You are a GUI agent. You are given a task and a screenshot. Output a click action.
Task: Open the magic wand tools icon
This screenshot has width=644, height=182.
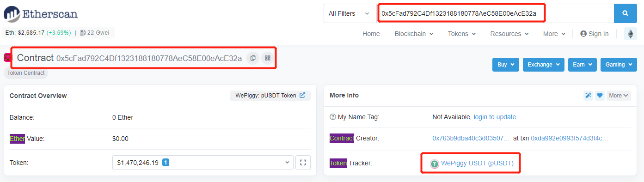[588, 96]
